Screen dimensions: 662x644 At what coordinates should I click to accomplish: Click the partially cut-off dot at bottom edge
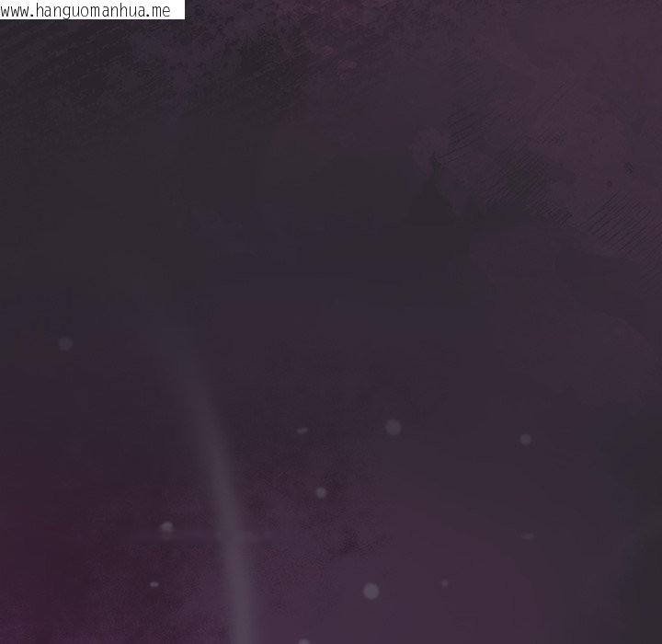pos(303,641)
